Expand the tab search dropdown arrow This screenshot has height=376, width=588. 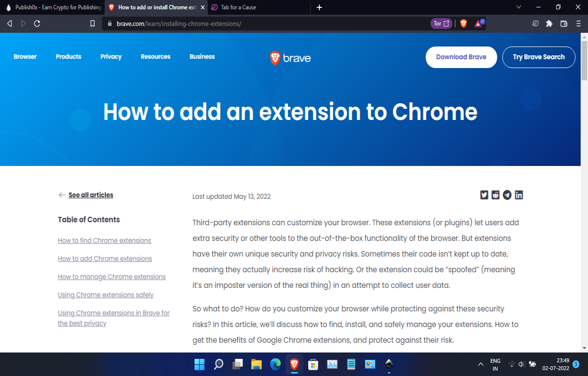[519, 7]
